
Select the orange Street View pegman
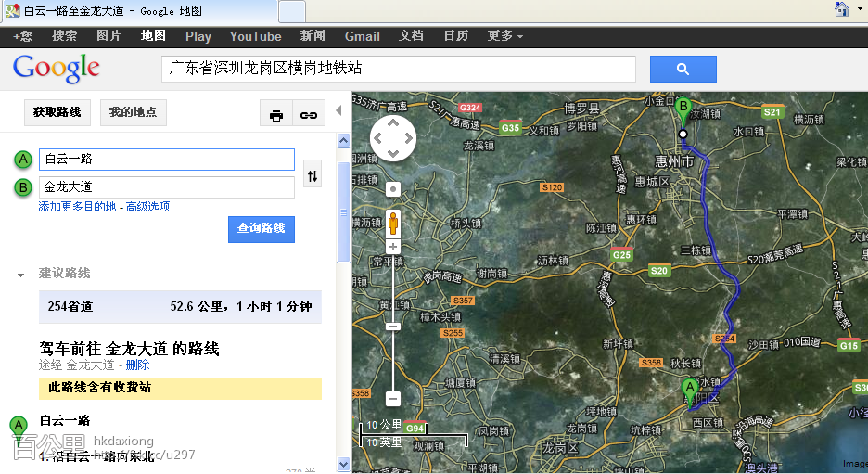393,224
